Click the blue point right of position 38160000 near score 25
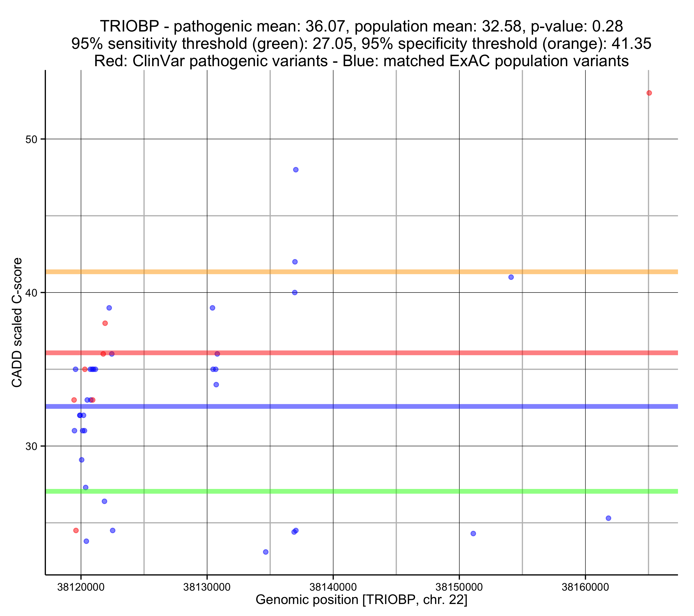The width and height of the screenshot is (694, 616). click(608, 518)
